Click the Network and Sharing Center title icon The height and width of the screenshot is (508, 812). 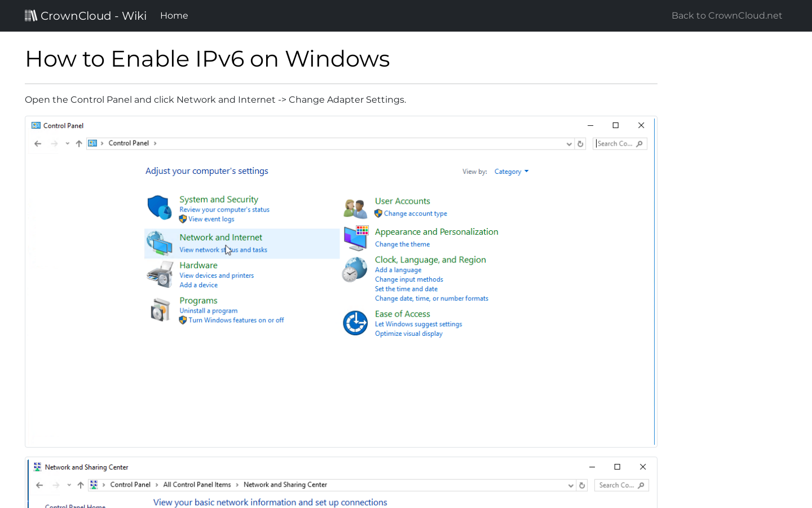pyautogui.click(x=37, y=467)
